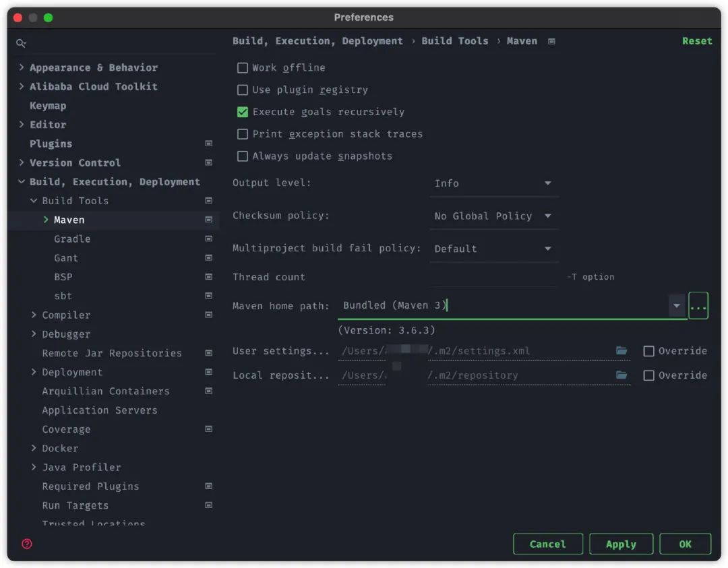The height and width of the screenshot is (568, 728).
Task: Check Override for User settings file
Action: coord(649,351)
